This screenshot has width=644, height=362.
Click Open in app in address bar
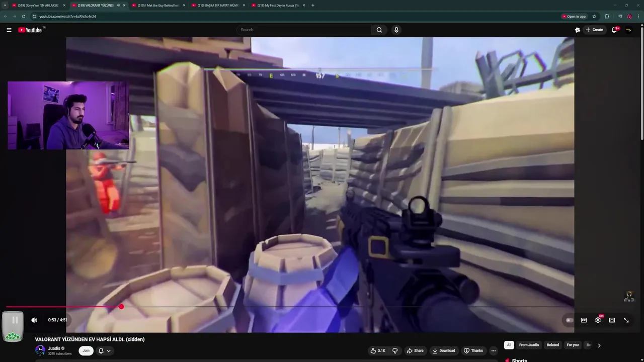coord(574,16)
